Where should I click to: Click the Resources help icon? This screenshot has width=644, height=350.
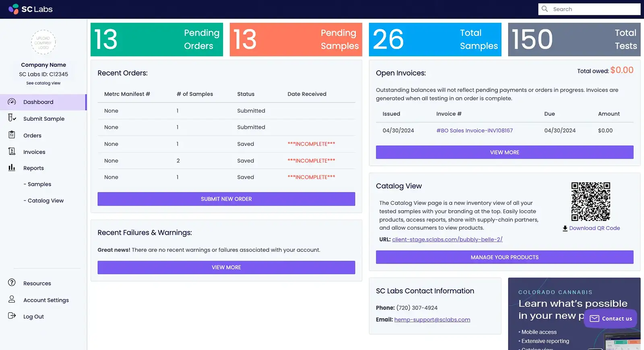tap(12, 282)
